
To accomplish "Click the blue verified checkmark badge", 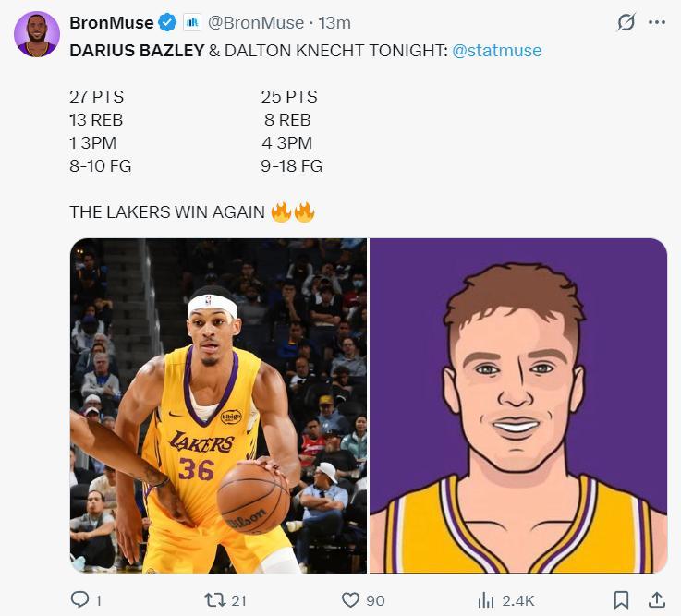I will (x=167, y=22).
